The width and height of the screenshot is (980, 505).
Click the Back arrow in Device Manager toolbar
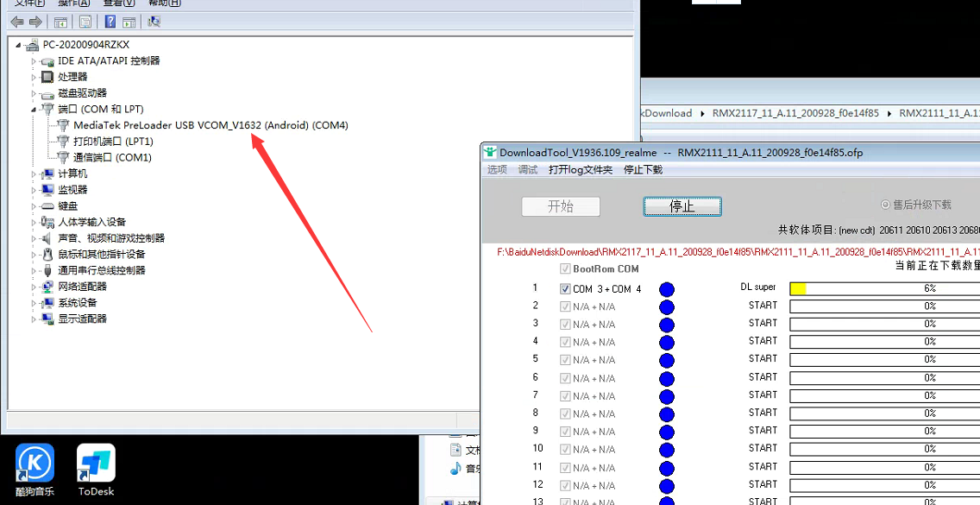click(x=17, y=22)
